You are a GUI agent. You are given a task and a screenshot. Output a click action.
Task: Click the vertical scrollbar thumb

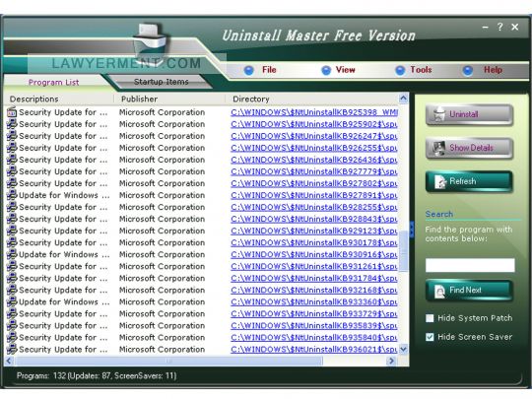403,251
